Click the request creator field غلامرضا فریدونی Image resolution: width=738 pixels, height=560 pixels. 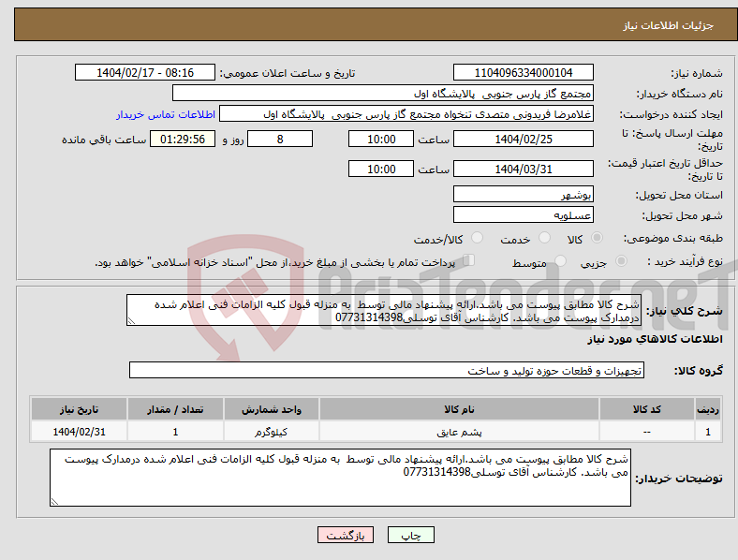[406, 114]
